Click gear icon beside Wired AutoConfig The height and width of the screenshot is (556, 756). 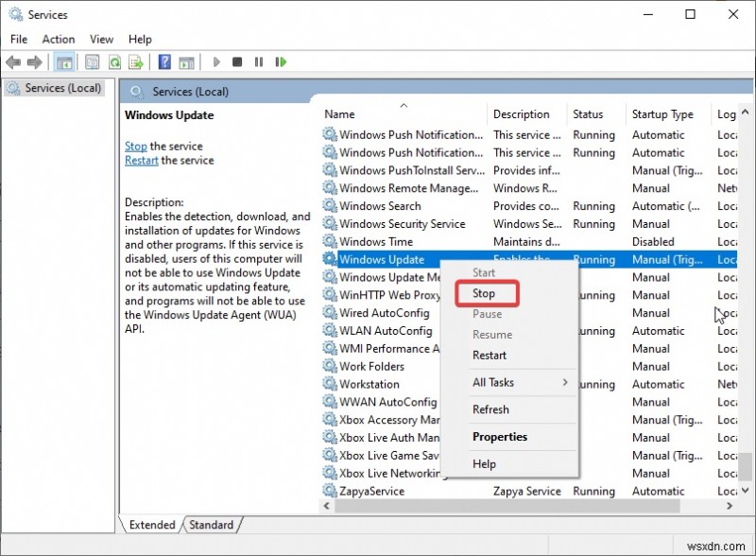click(330, 313)
